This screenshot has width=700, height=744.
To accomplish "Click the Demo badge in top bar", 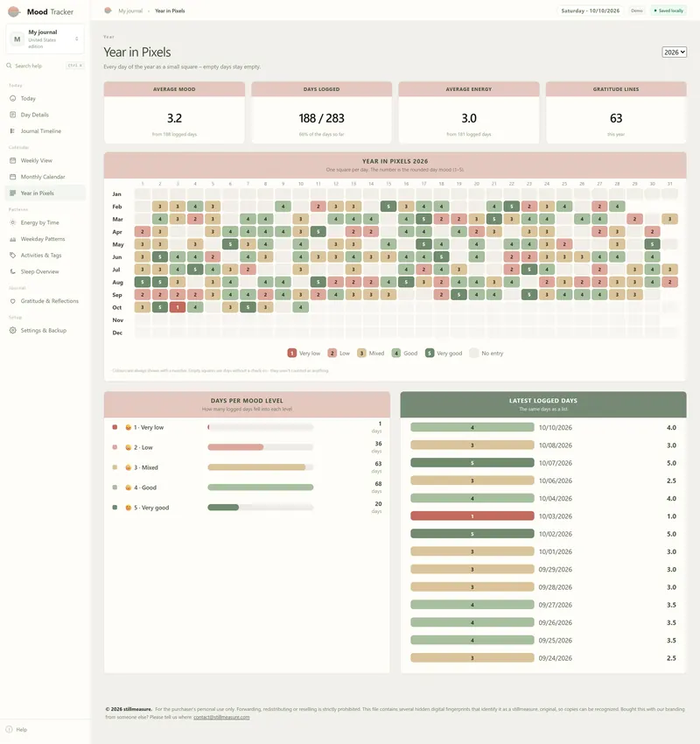I will pyautogui.click(x=637, y=11).
